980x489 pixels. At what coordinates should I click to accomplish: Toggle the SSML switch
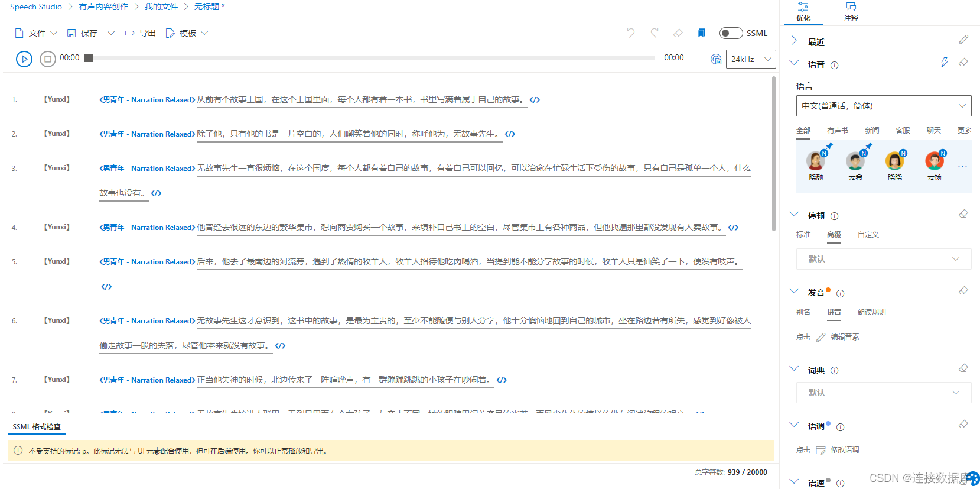coord(731,33)
